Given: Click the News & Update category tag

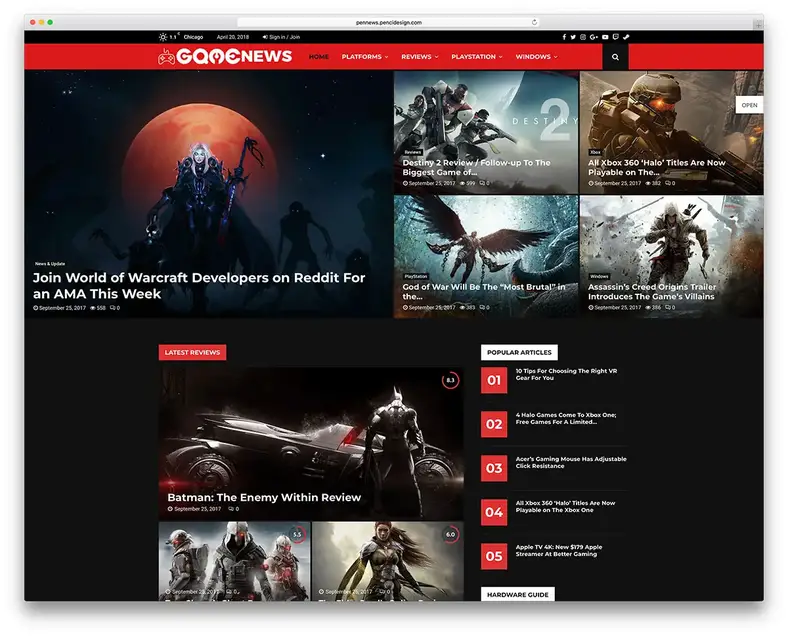Looking at the screenshot, I should [50, 264].
